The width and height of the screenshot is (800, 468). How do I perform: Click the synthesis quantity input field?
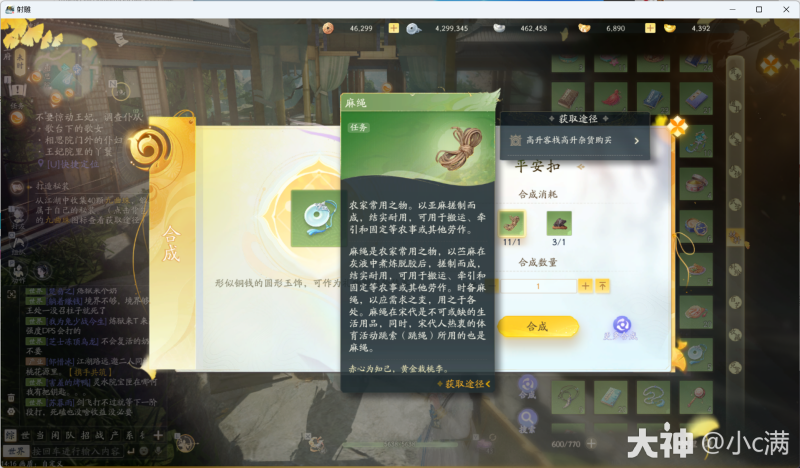538,286
